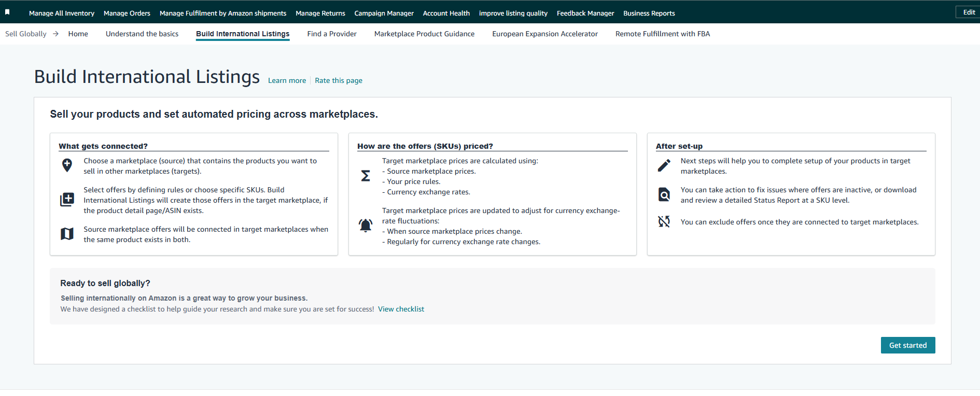Click '- Source marketplace prices.' line

coord(429,171)
